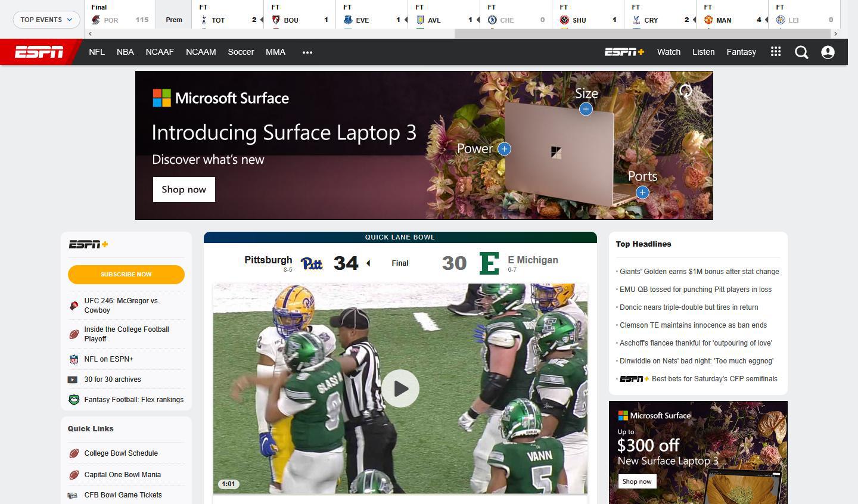Open ESPN+ from the navigation bar

point(623,52)
